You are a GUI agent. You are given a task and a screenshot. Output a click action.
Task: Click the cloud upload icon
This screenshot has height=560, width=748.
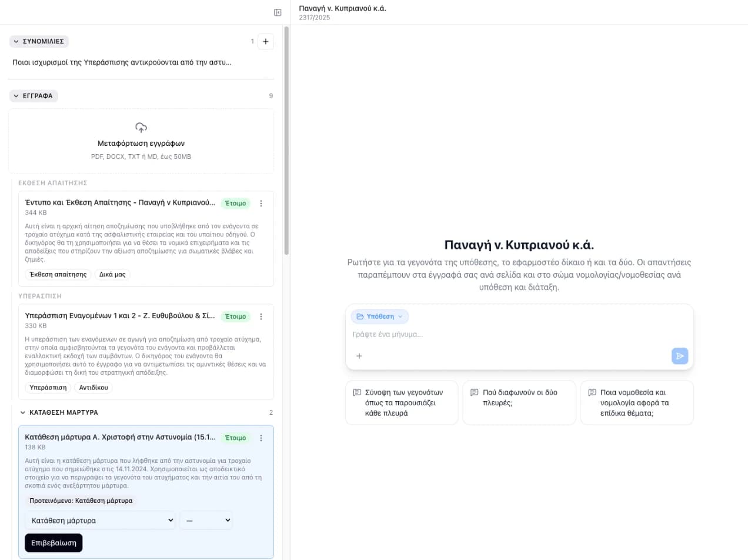point(141,127)
